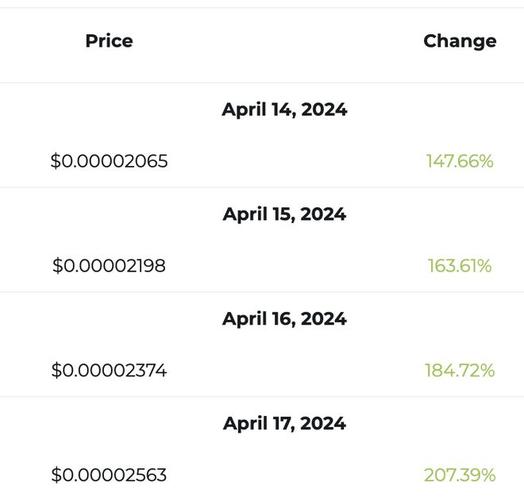
Task: Click the year 2024 in April 15 heading
Action: click(x=323, y=214)
